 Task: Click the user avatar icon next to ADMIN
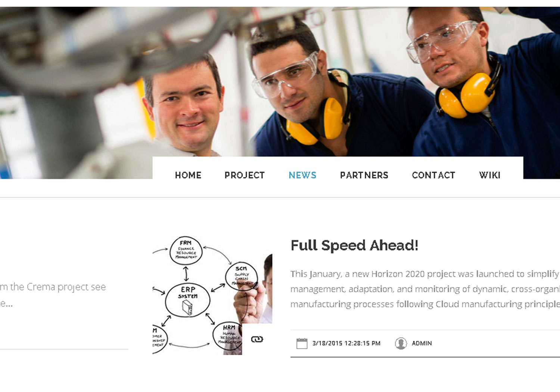(x=401, y=343)
